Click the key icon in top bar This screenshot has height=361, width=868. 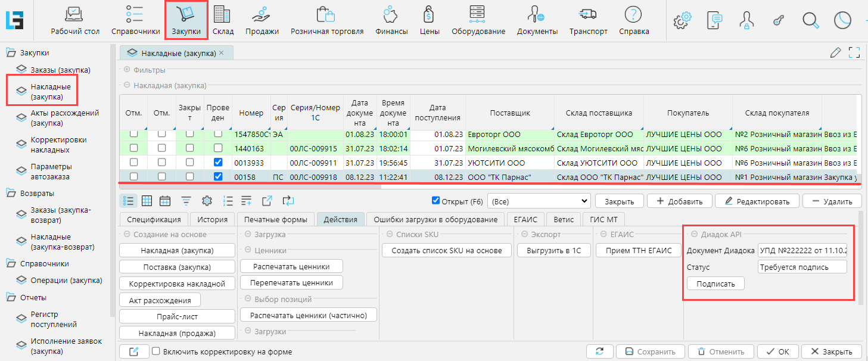(x=778, y=20)
